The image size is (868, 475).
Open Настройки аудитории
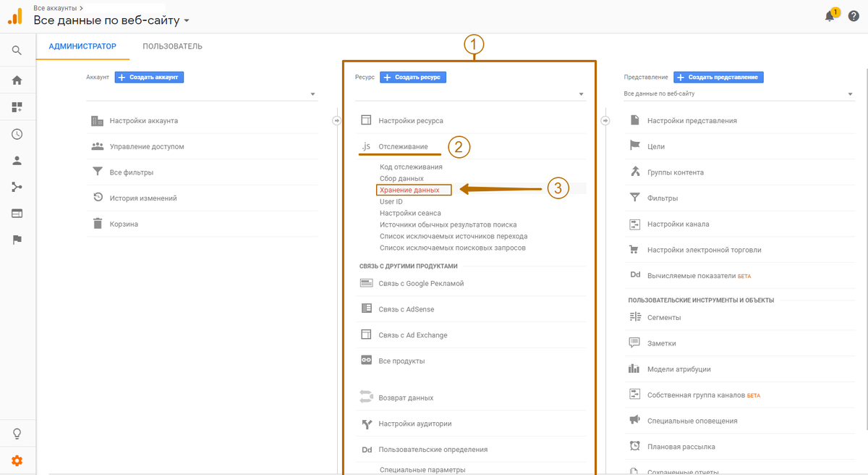pyautogui.click(x=415, y=424)
